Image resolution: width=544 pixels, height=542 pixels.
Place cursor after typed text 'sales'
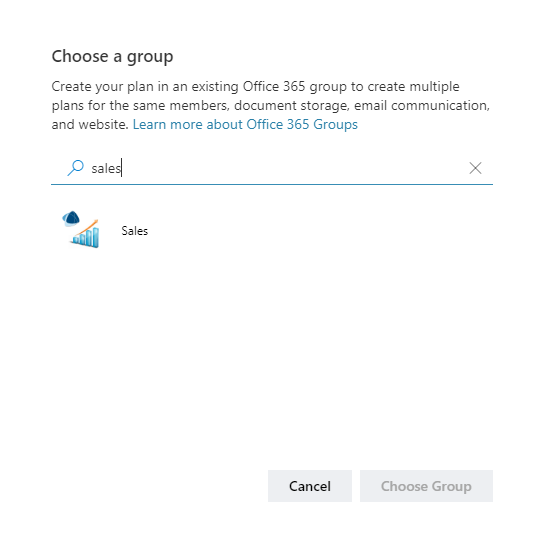coord(121,168)
